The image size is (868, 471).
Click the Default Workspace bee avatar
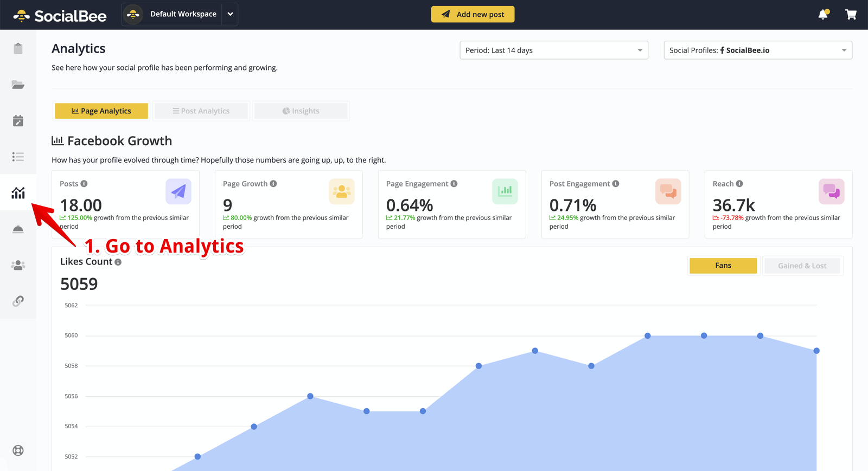[x=133, y=15]
